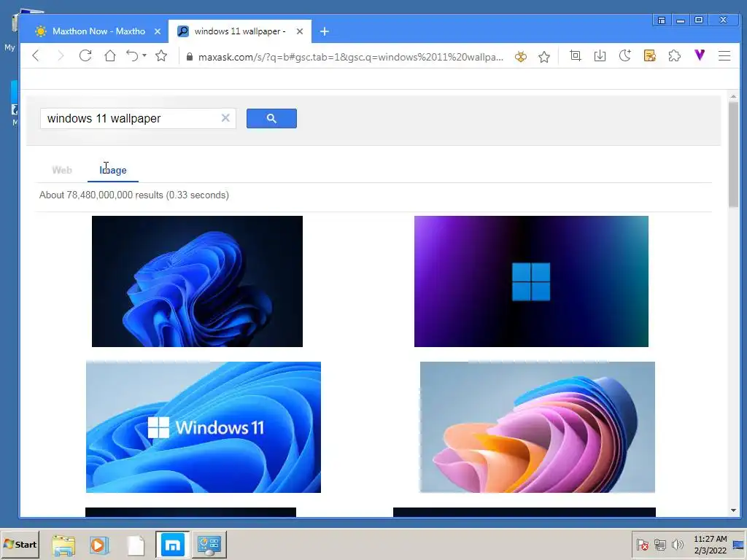Viewport: 747px width, 560px height.
Task: Open the media player taskbar icon
Action: pyautogui.click(x=99, y=545)
